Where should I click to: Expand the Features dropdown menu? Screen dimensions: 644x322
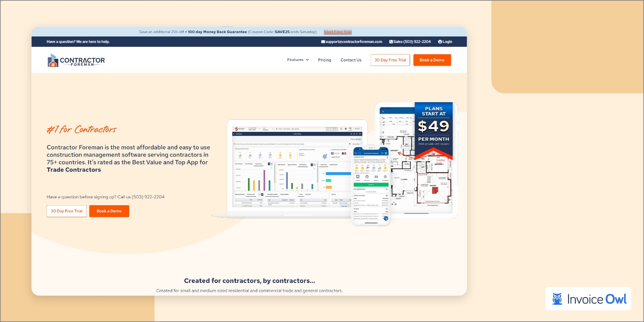[295, 60]
